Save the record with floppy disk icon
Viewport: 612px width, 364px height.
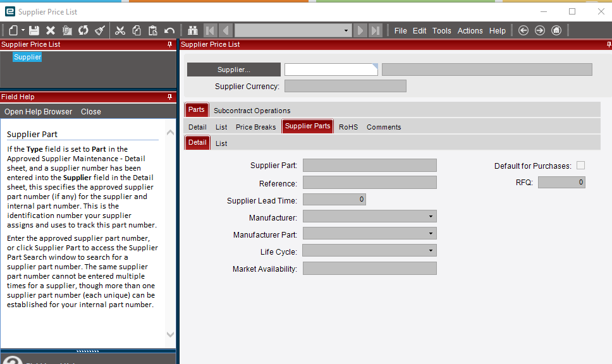tap(34, 30)
